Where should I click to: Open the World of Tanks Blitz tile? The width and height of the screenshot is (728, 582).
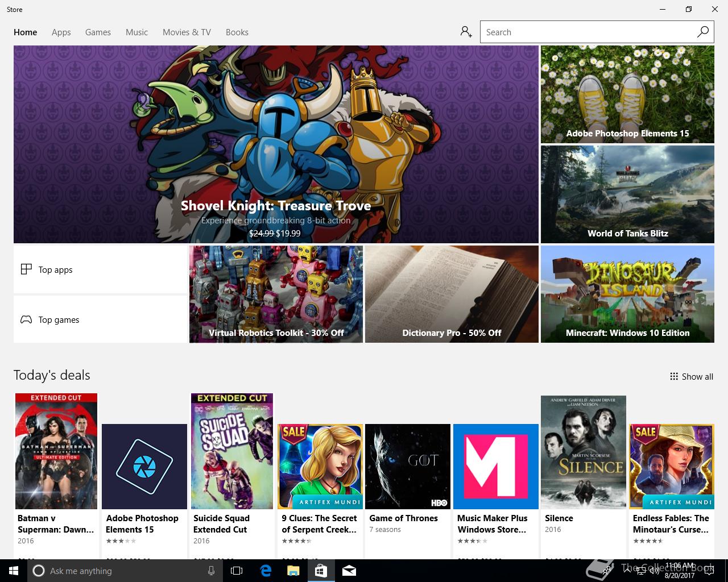627,194
